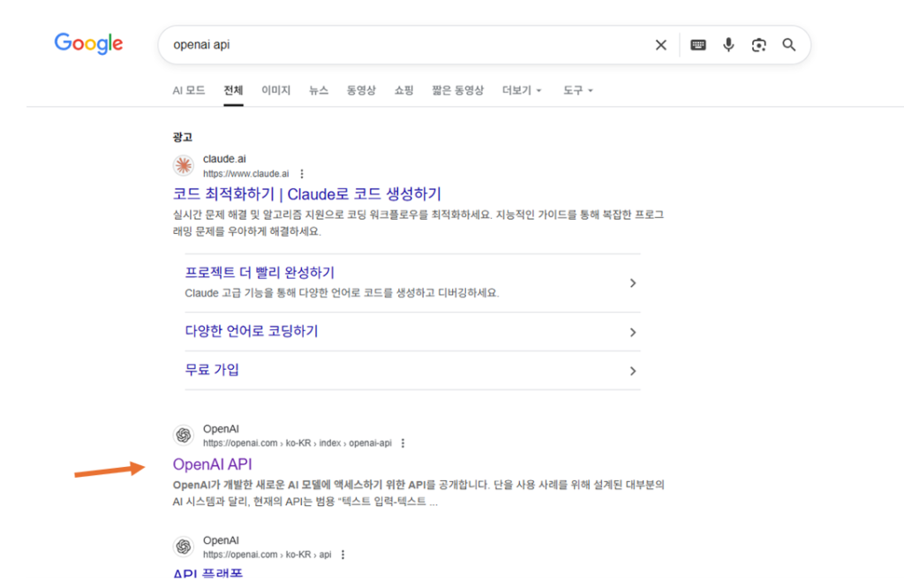Screen dimensions: 904x588
Task: Expand chevron for 다양한 언어로 코딩하기
Action: coord(632,333)
